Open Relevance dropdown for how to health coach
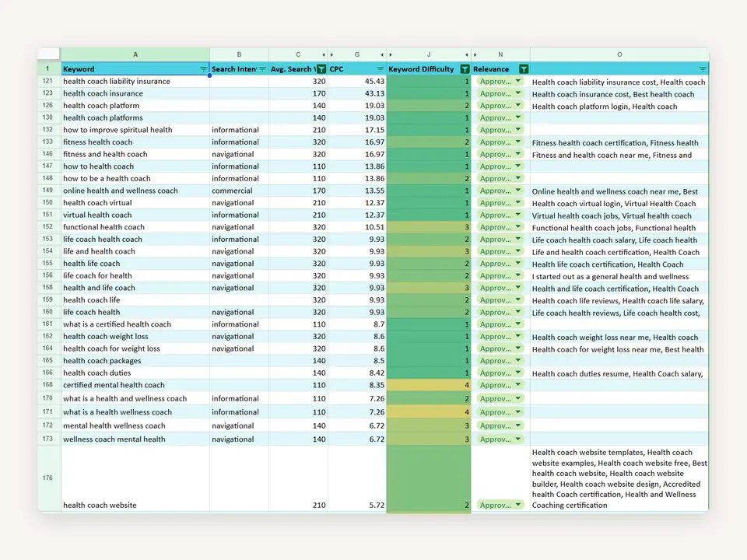747x560 pixels. [x=518, y=166]
